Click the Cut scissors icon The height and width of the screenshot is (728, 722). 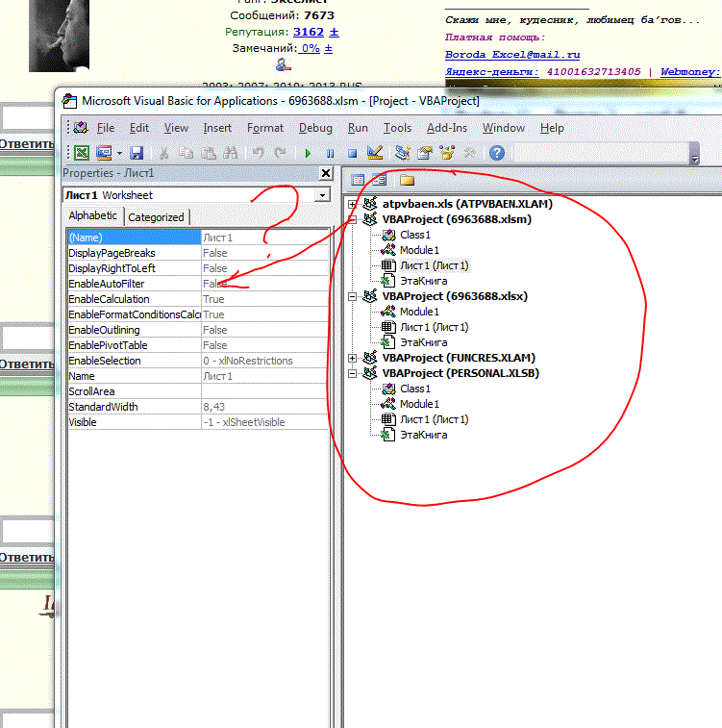point(163,153)
